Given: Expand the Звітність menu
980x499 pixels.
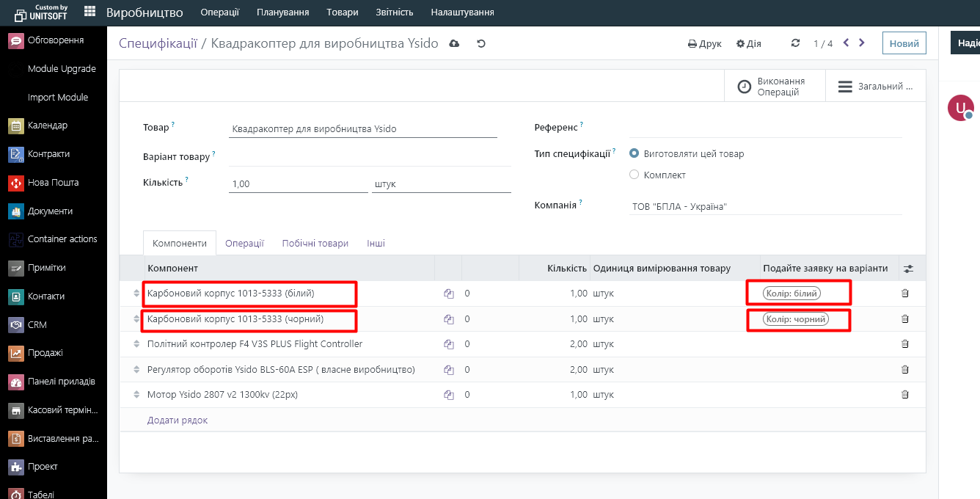Looking at the screenshot, I should click(x=395, y=12).
